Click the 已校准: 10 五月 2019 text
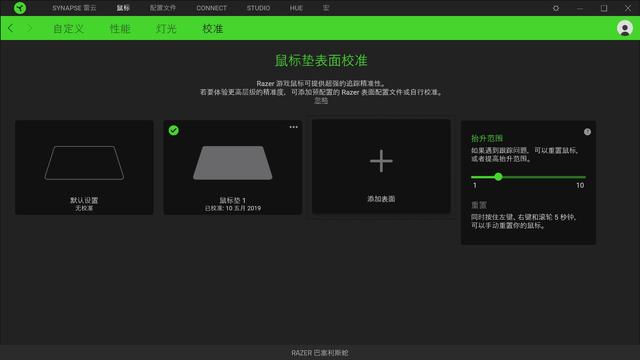This screenshot has width=640, height=360. (x=233, y=208)
